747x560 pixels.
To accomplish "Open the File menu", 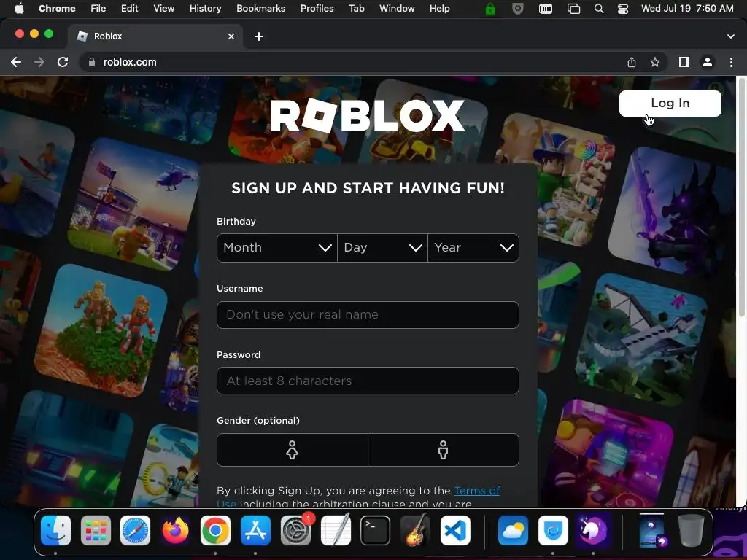I will click(x=98, y=8).
